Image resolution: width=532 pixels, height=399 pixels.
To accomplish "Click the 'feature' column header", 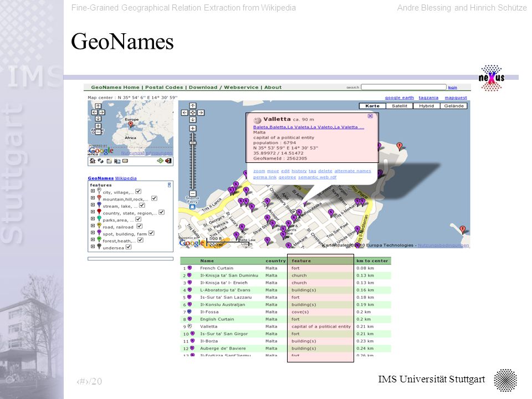I will (301, 261).
